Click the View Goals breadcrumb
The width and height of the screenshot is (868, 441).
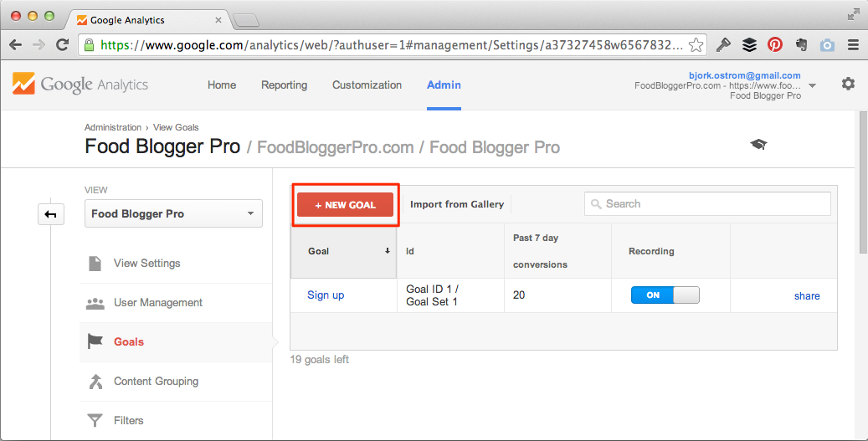(x=176, y=127)
